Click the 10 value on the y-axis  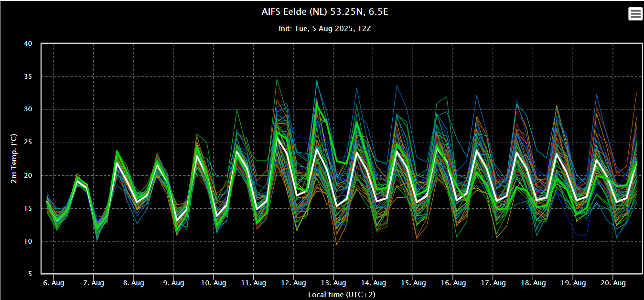point(28,241)
